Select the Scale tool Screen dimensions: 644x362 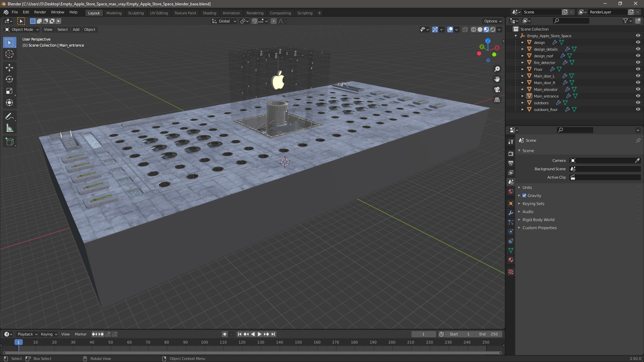(x=9, y=91)
